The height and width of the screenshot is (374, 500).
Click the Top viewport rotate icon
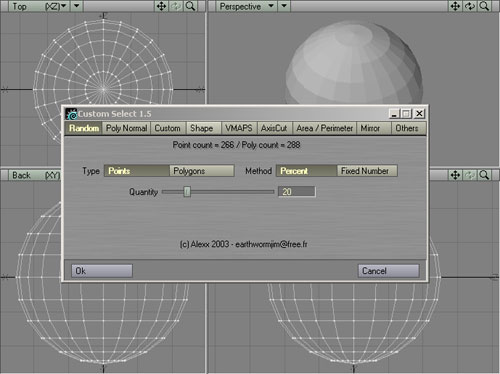click(x=176, y=6)
